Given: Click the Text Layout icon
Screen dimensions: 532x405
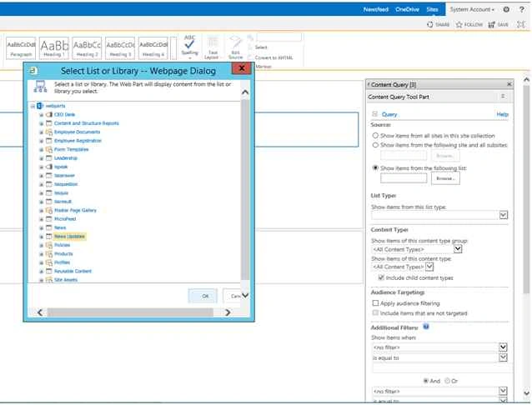Looking at the screenshot, I should coord(213,42).
